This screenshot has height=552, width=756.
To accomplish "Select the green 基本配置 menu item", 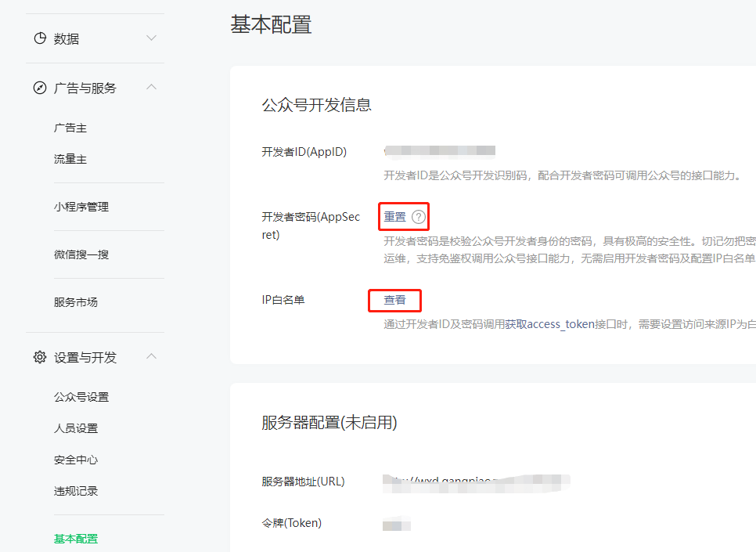I will pyautogui.click(x=76, y=539).
